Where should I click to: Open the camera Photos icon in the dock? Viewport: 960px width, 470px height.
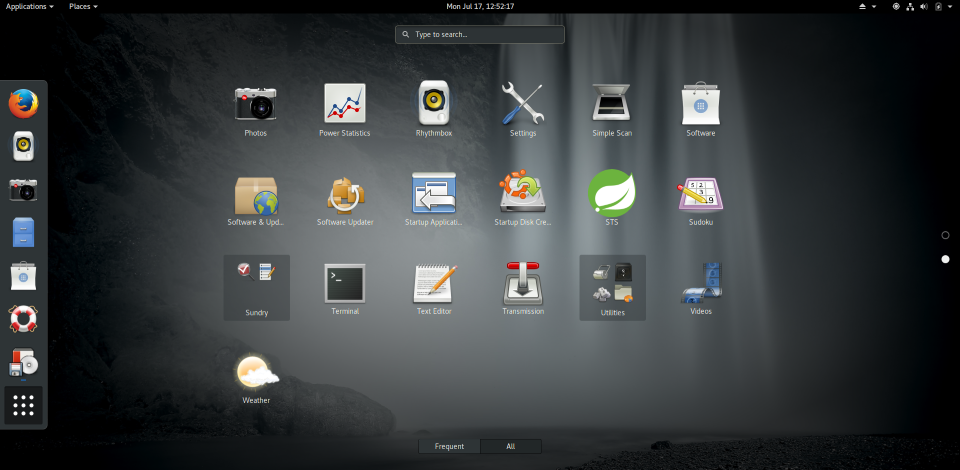[x=23, y=190]
